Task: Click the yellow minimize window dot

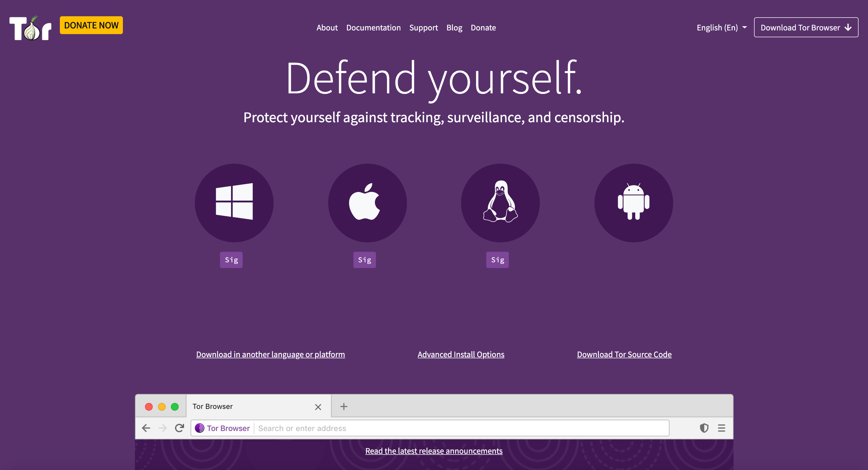Action: tap(162, 407)
